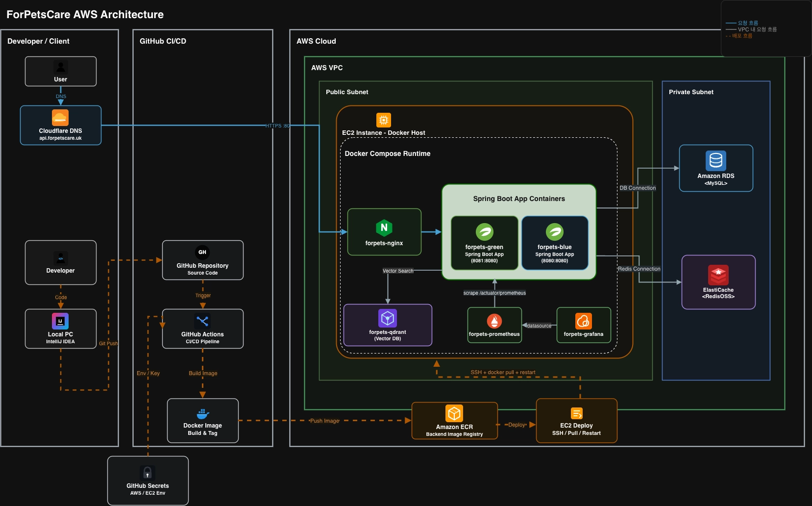Select the GitHub Actions pipeline icon

pos(202,321)
